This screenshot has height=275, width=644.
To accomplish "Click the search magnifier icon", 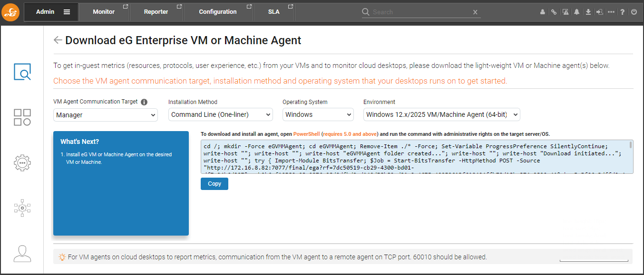I will pos(366,12).
